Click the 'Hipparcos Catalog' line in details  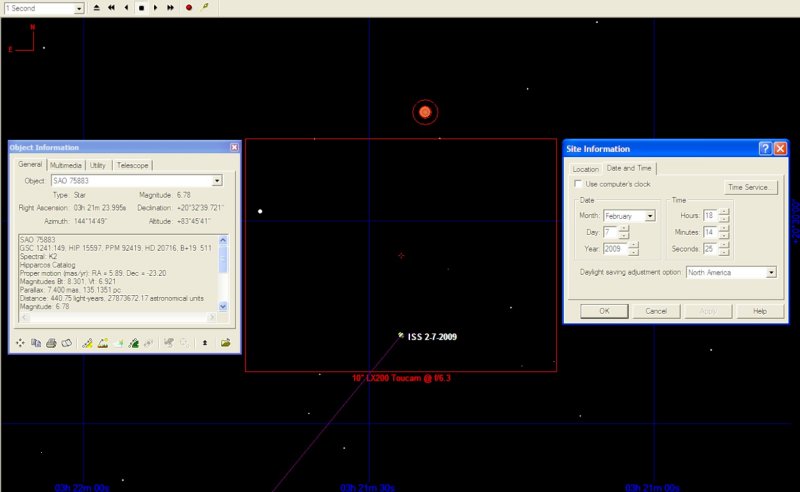(x=47, y=265)
